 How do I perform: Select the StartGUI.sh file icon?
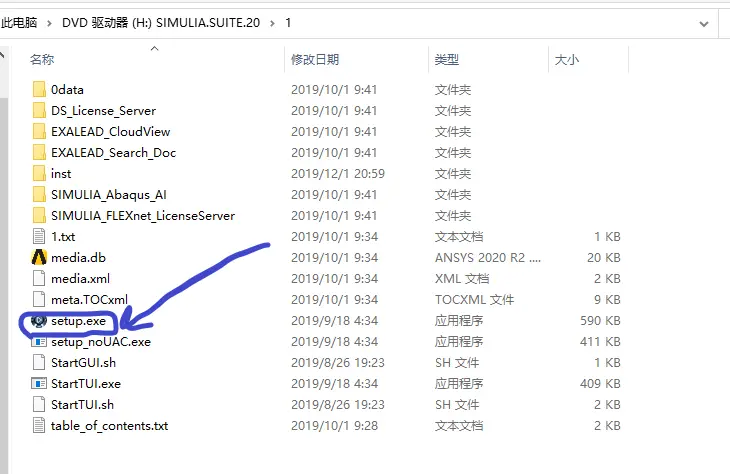(39, 362)
